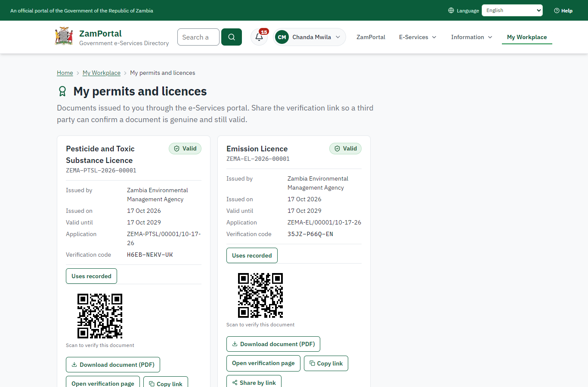Click the Emission Licence card title
This screenshot has width=588, height=387.
click(257, 149)
